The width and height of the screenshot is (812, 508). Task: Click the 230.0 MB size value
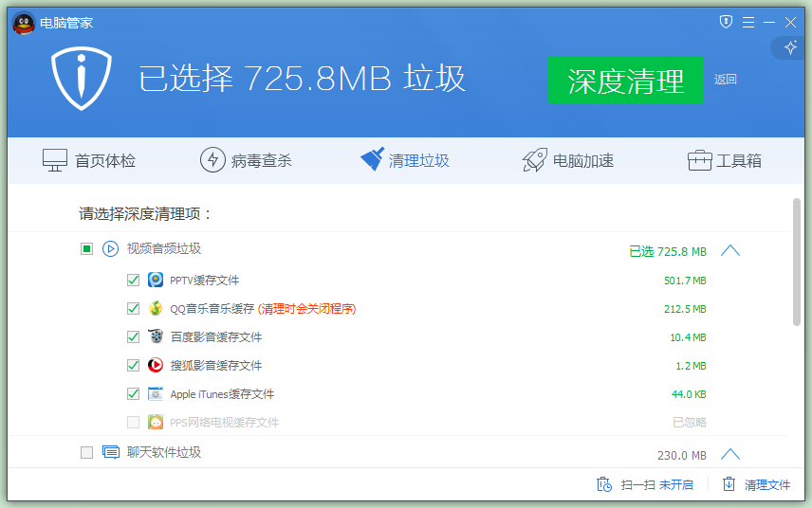tap(682, 455)
